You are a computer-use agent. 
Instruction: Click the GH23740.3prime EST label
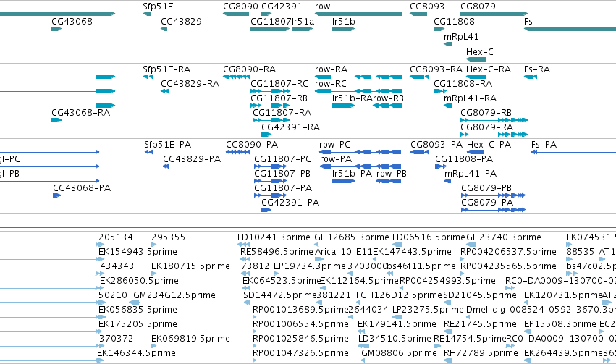(504, 237)
